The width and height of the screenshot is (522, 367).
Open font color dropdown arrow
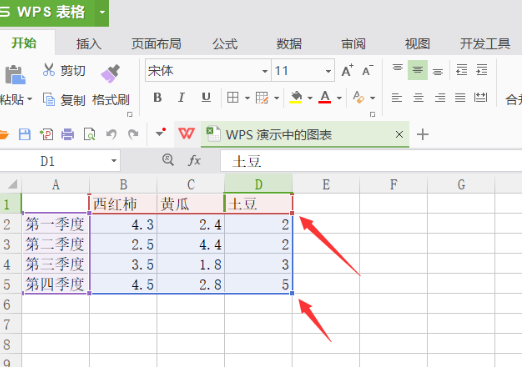coord(339,98)
